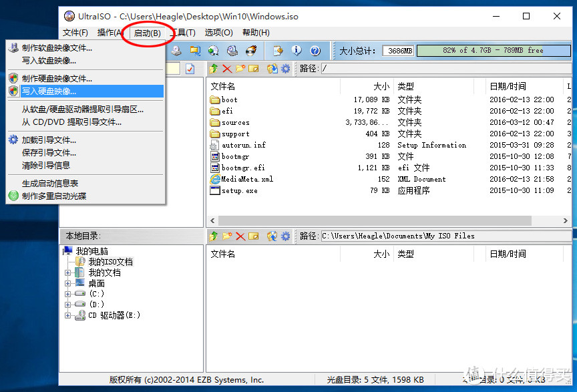Expand the 桌面 node in local directory tree
Viewport: 577px width, 392px height.
point(67,282)
